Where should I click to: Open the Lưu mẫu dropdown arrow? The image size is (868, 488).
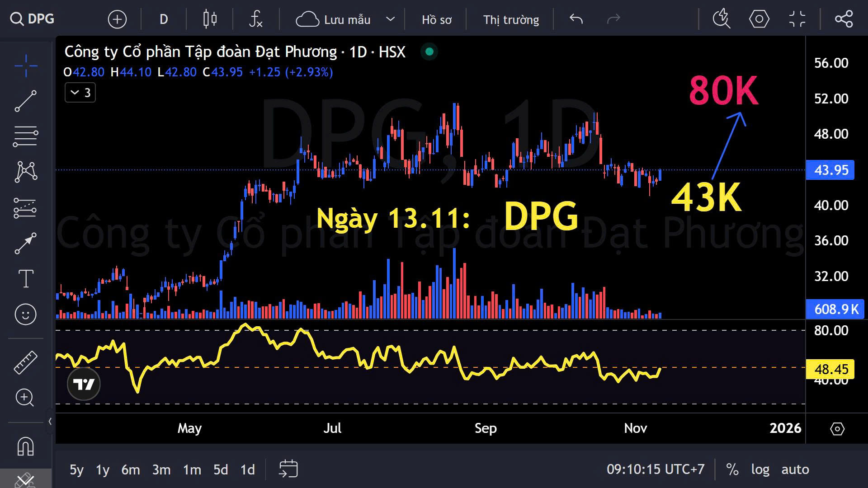(x=391, y=19)
